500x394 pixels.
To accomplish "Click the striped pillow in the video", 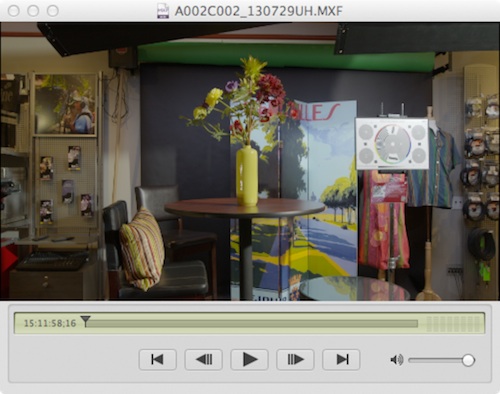I will pyautogui.click(x=142, y=249).
